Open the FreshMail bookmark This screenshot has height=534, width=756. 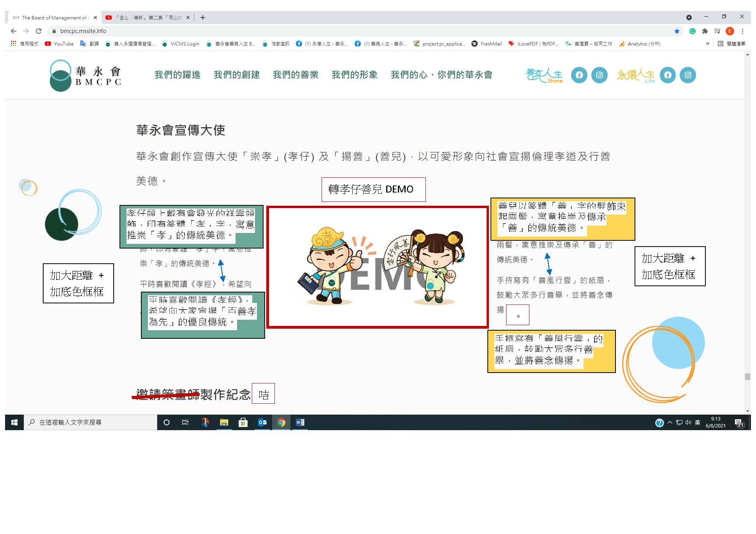[487, 44]
